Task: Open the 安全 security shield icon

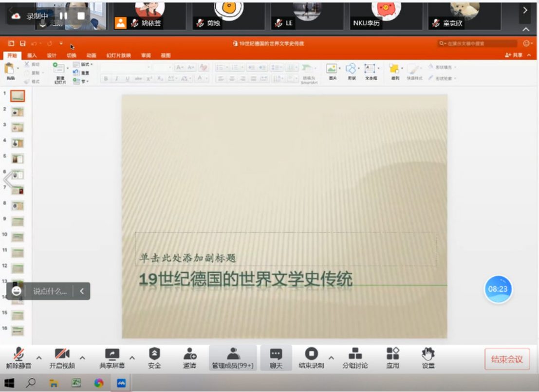Action: click(154, 358)
